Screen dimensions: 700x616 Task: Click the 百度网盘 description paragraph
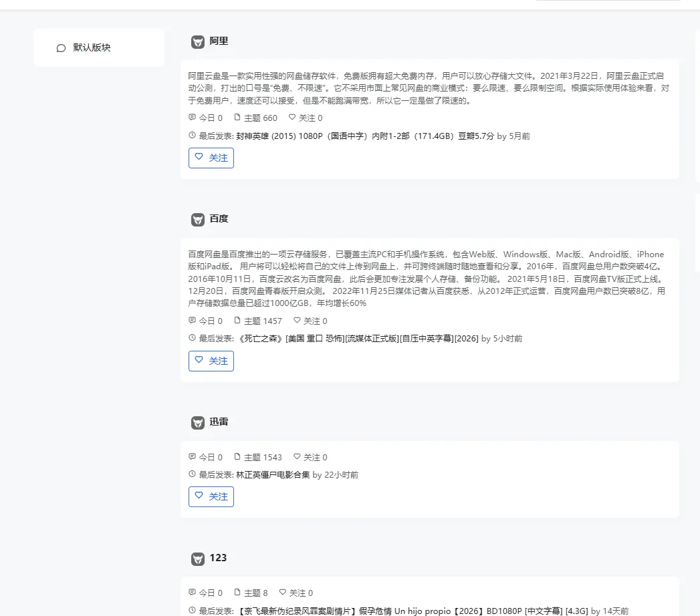427,279
